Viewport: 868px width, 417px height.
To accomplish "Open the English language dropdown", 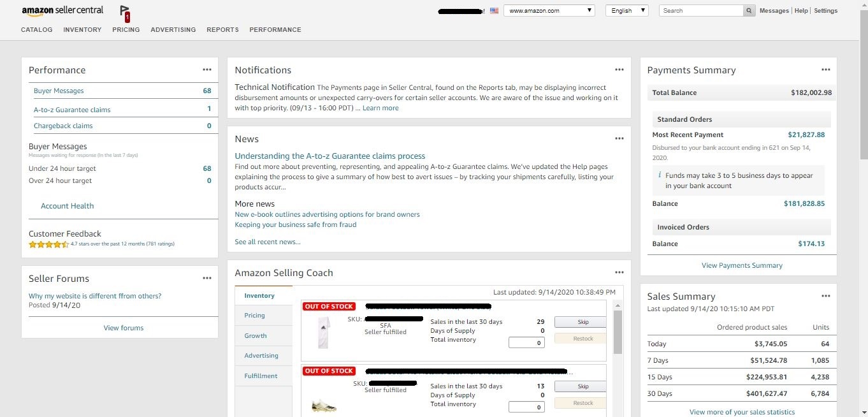I will (x=626, y=11).
